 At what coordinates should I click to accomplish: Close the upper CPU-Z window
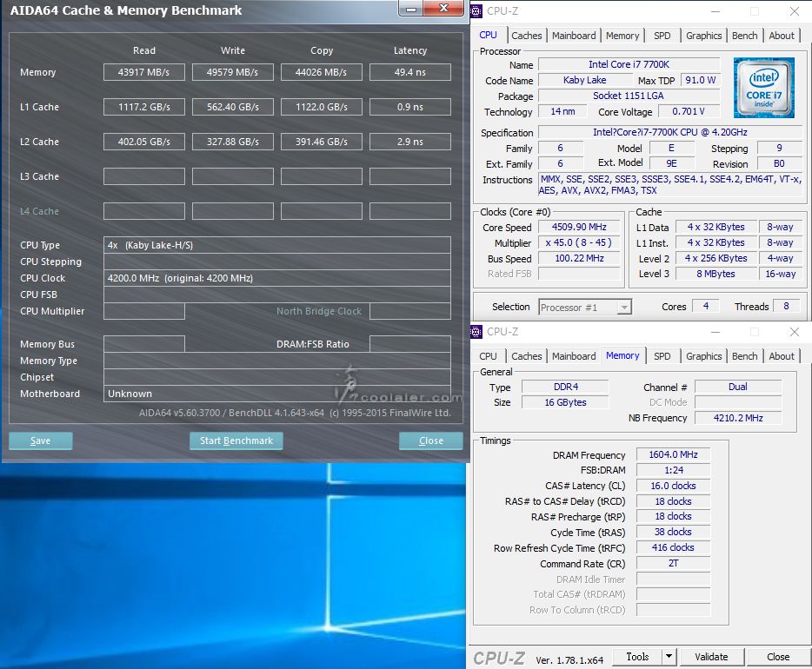(x=795, y=11)
